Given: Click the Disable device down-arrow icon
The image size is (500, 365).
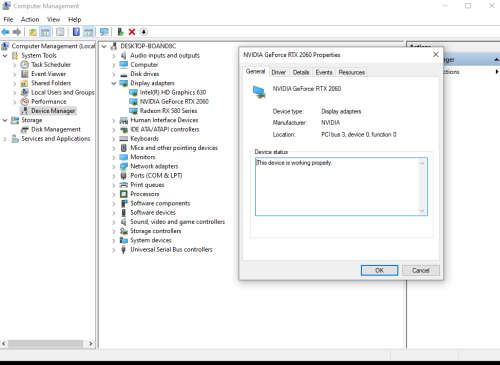Looking at the screenshot, I should pyautogui.click(x=143, y=32).
